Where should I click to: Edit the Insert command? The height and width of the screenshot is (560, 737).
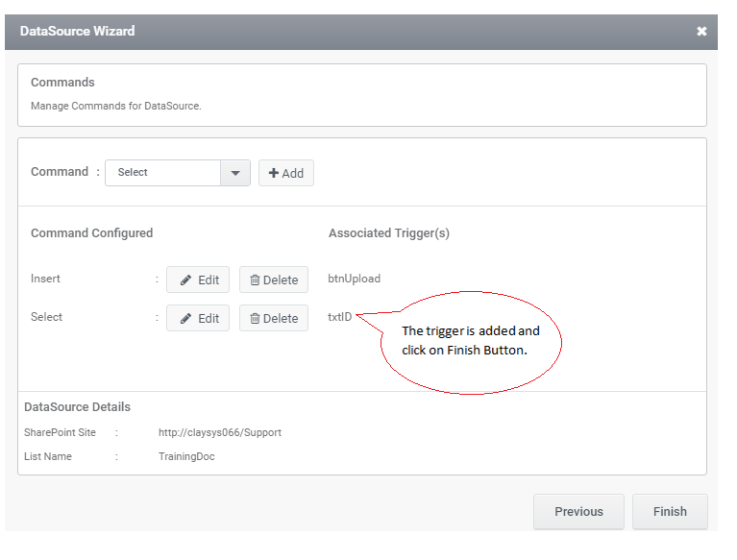(x=198, y=280)
